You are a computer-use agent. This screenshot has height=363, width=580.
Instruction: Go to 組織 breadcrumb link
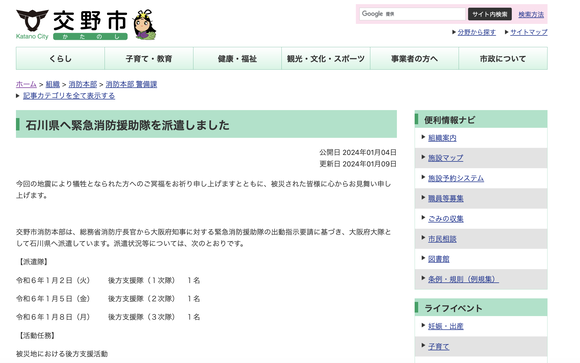tap(53, 84)
